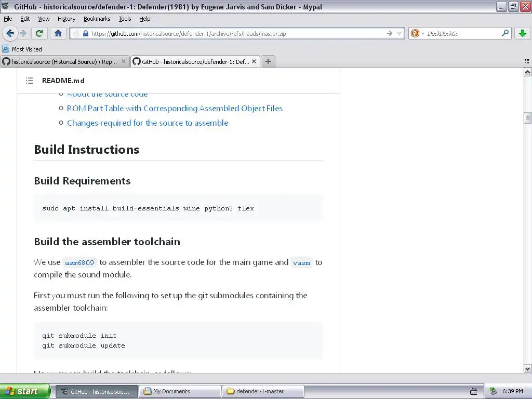This screenshot has width=532, height=399.
Task: Open the Downloads green arrow button
Action: [523, 33]
